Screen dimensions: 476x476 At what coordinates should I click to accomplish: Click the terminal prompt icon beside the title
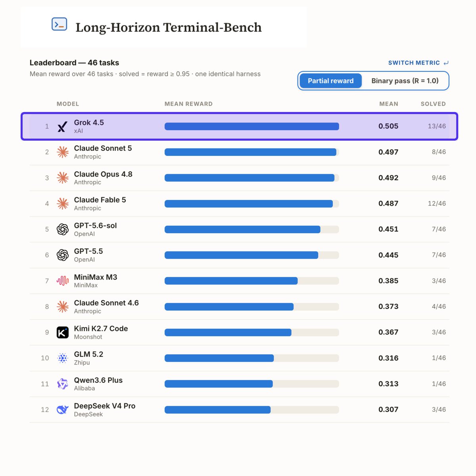pyautogui.click(x=59, y=24)
